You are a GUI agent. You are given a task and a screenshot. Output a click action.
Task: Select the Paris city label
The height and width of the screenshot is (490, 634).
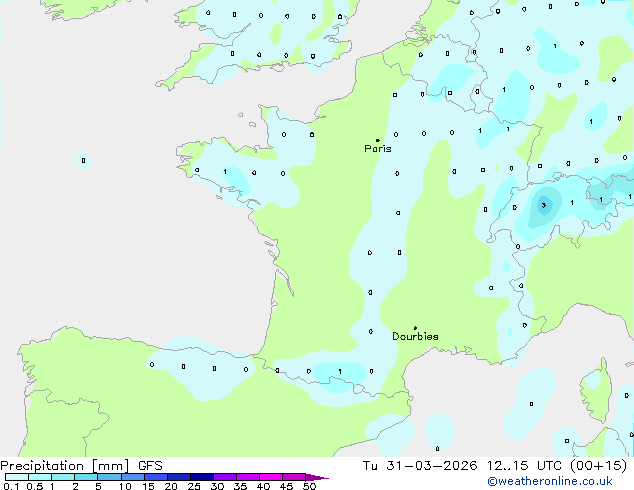[378, 148]
